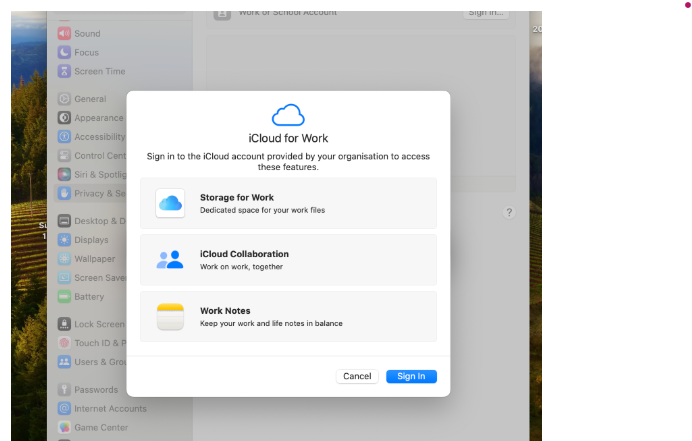The image size is (692, 441).
Task: Click the Screen Time hourglass icon
Action: click(64, 71)
